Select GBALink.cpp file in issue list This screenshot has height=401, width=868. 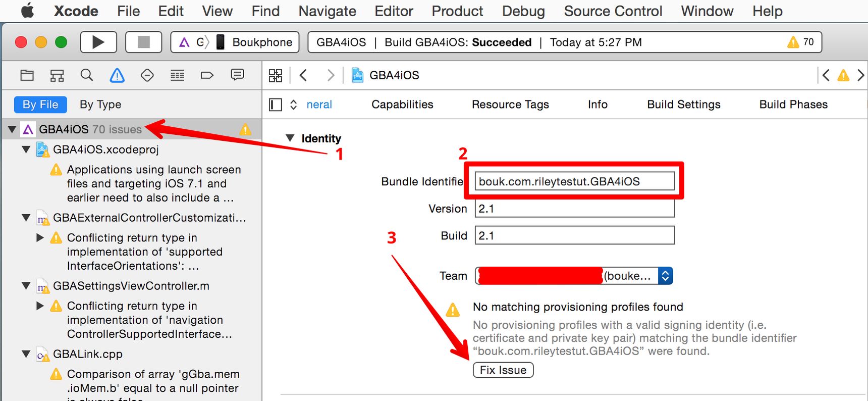pyautogui.click(x=88, y=354)
